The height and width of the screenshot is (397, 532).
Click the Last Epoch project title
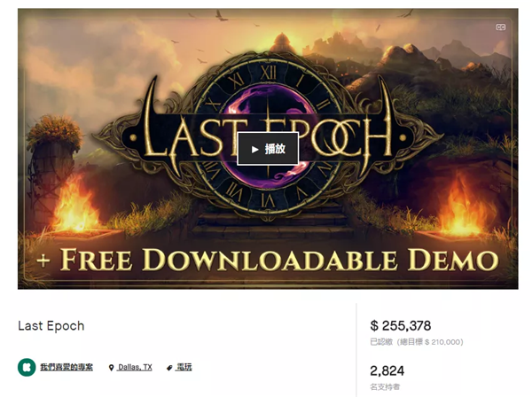[x=51, y=326]
